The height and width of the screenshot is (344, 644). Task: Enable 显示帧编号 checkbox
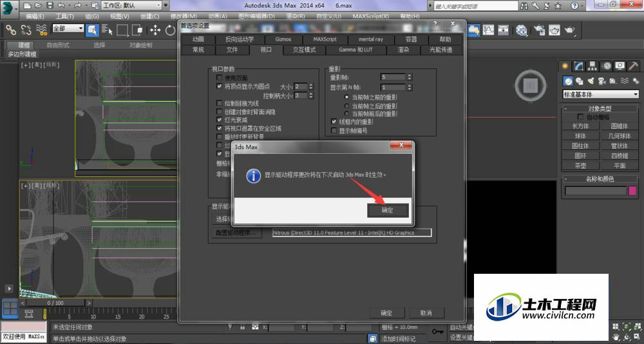(334, 131)
